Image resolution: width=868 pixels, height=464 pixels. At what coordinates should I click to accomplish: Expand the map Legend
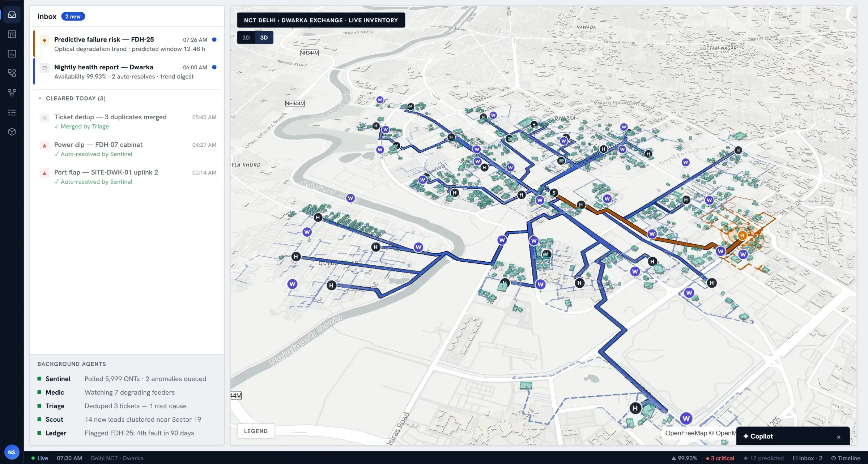point(256,431)
